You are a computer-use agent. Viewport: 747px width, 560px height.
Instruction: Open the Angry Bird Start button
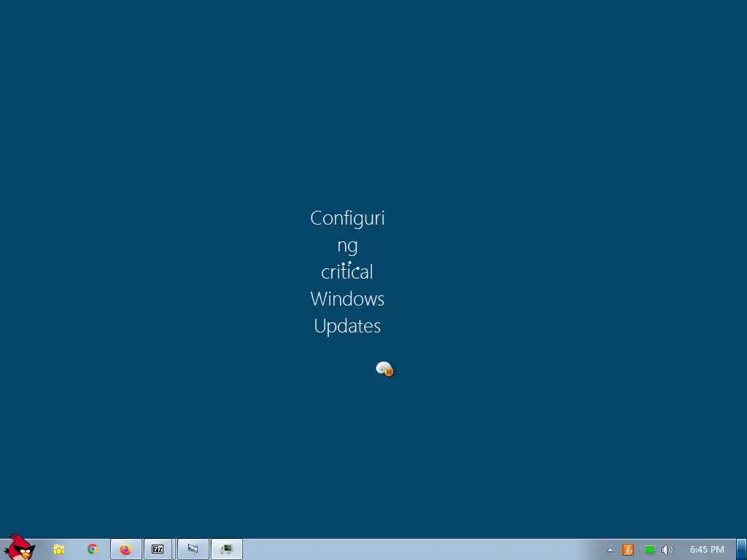[x=19, y=548]
